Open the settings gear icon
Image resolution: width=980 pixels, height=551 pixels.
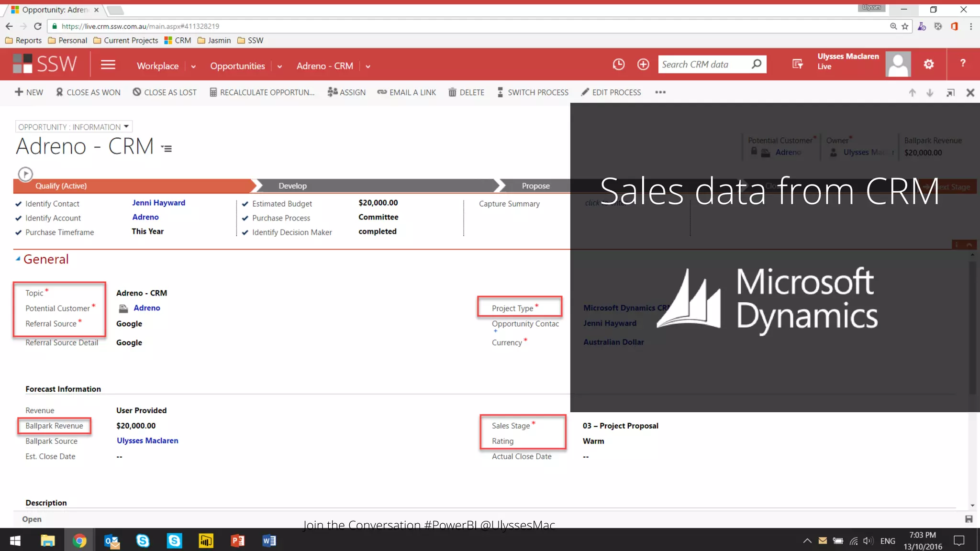pos(929,64)
